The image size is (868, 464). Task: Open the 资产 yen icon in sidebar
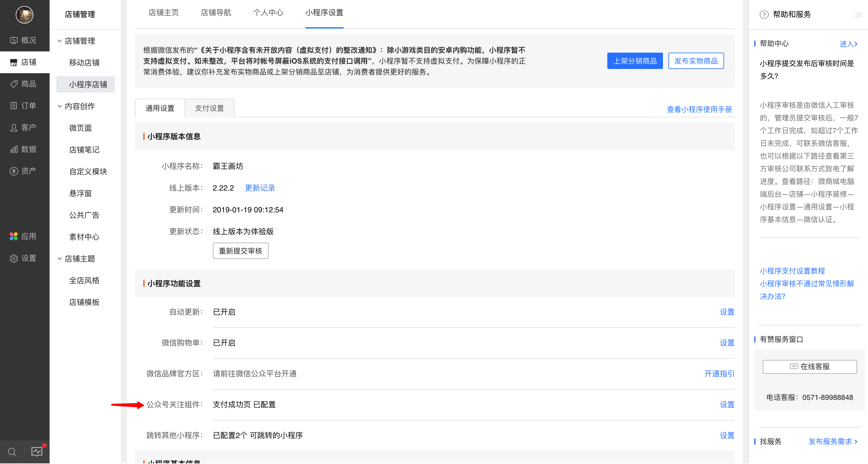pyautogui.click(x=14, y=171)
